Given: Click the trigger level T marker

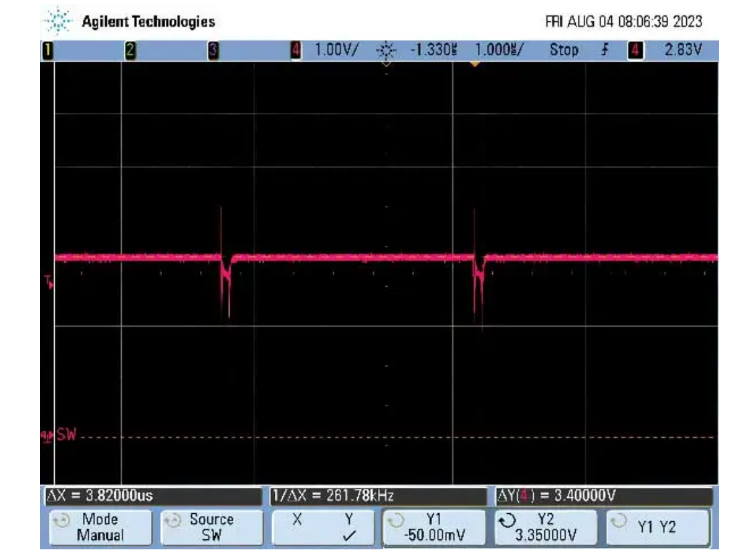Looking at the screenshot, I should pyautogui.click(x=49, y=283).
